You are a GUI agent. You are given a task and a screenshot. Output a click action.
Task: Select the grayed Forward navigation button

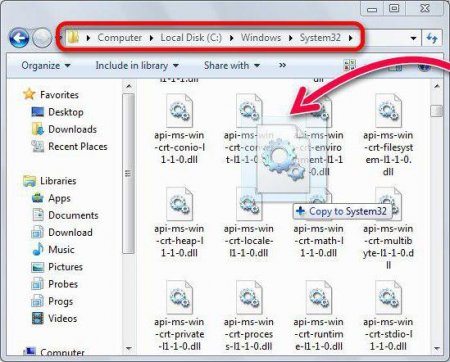pos(42,38)
